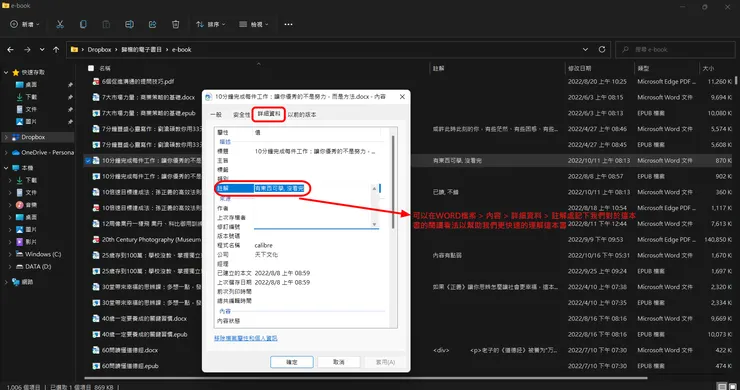Go back with the left arrow button
740x390 pixels.
click(10, 49)
